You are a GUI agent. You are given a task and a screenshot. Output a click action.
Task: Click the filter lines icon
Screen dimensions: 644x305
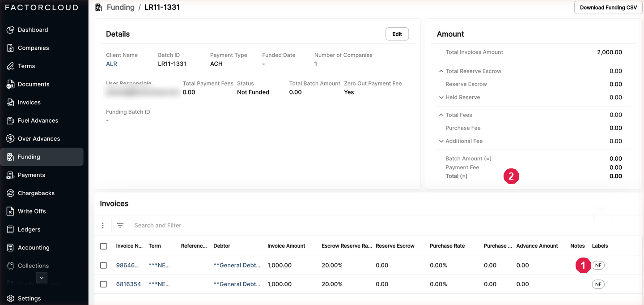click(x=120, y=225)
